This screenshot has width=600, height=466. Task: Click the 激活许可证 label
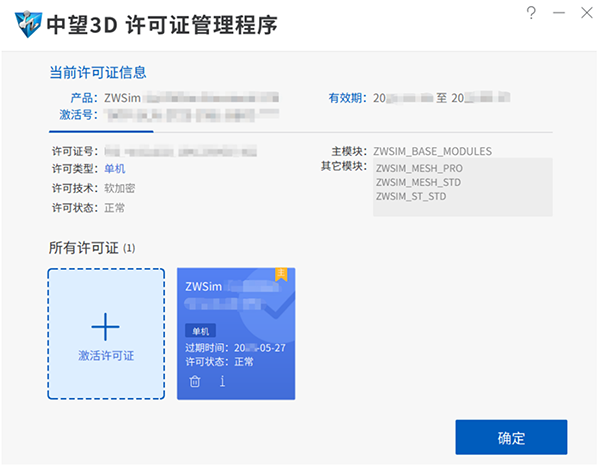coord(106,355)
